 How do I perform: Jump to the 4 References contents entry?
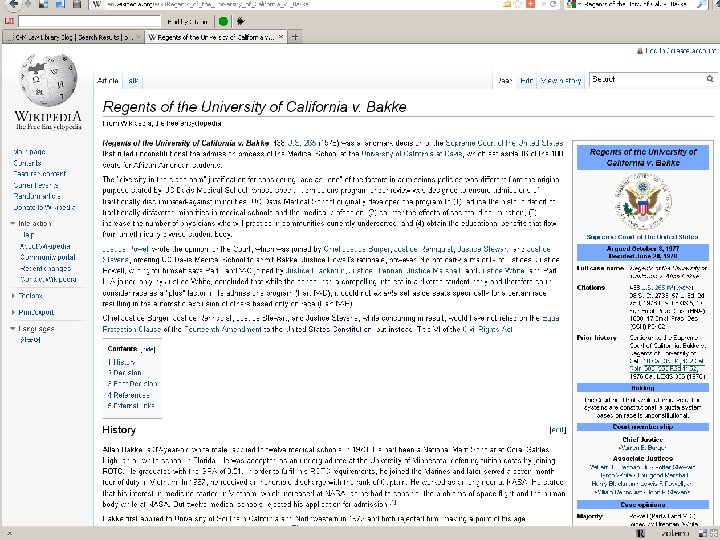[128, 395]
